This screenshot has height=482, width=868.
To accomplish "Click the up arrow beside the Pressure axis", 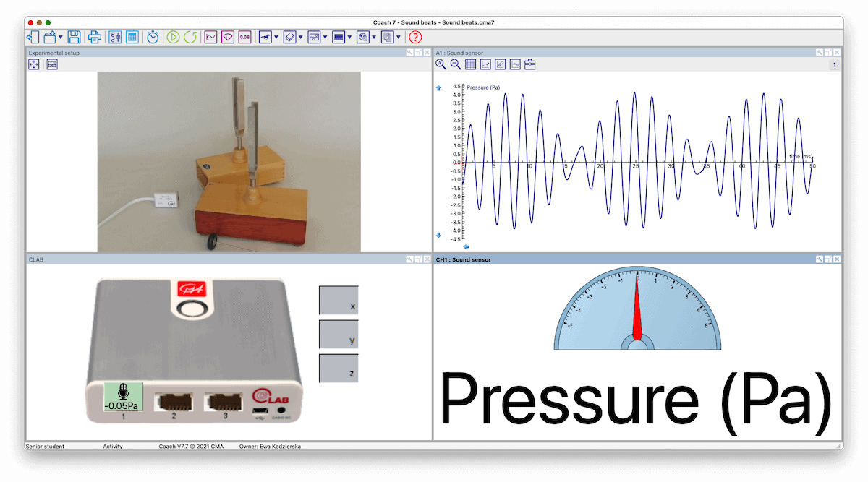I will tap(438, 88).
